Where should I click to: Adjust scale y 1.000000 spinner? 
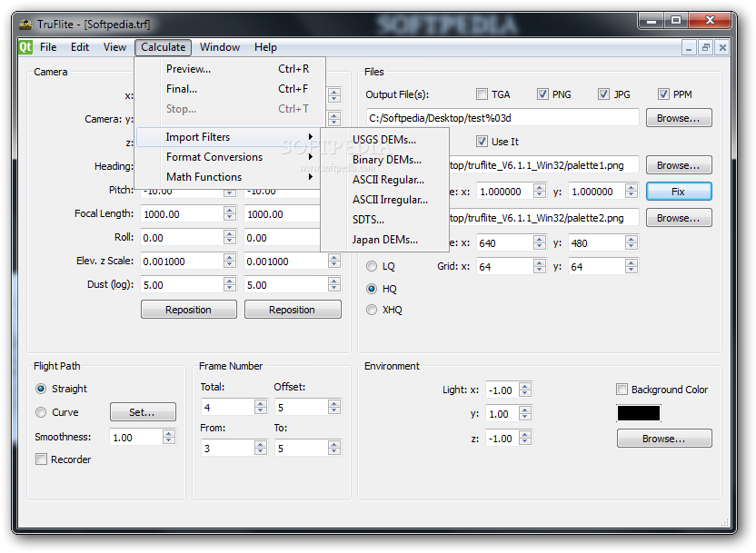click(x=632, y=192)
